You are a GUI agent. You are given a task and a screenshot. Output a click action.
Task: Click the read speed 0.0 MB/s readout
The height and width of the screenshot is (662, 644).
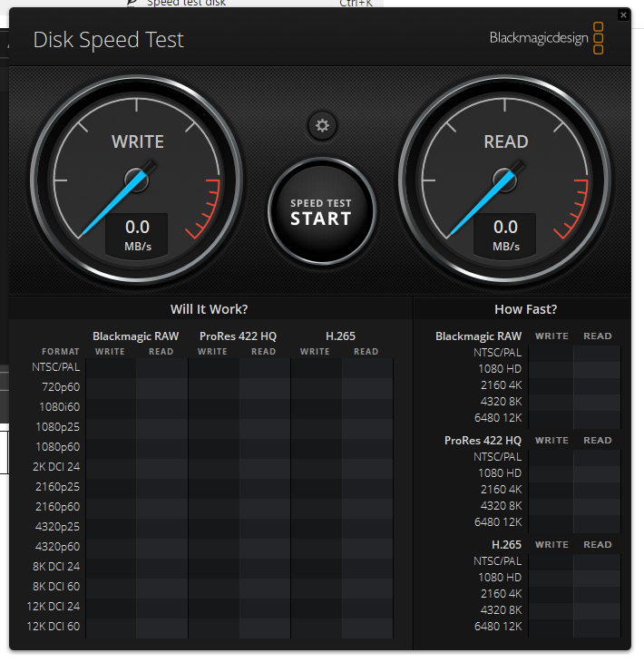pos(505,235)
